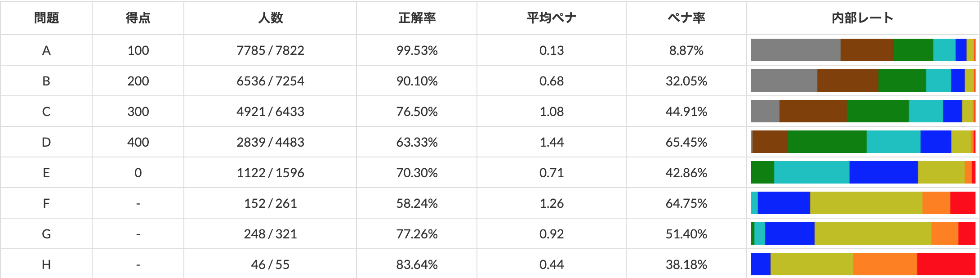The width and height of the screenshot is (980, 278).
Task: Click the ペナ率 column header
Action: tap(686, 18)
